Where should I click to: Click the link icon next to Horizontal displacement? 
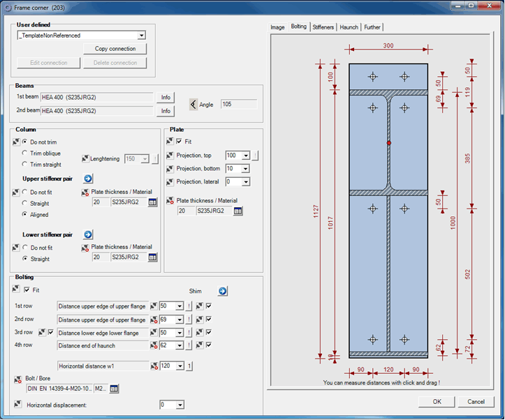tap(17, 404)
